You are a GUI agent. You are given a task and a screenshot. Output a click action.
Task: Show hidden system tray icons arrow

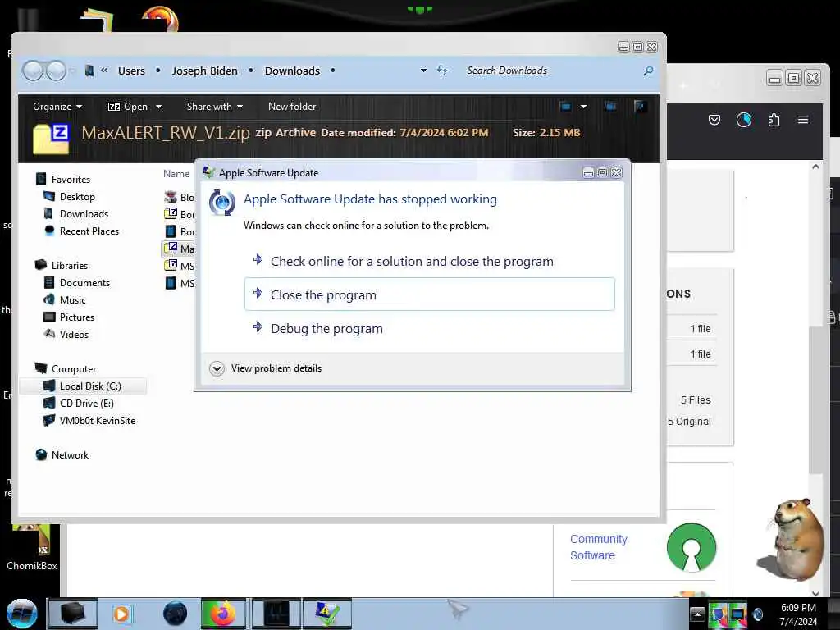697,614
